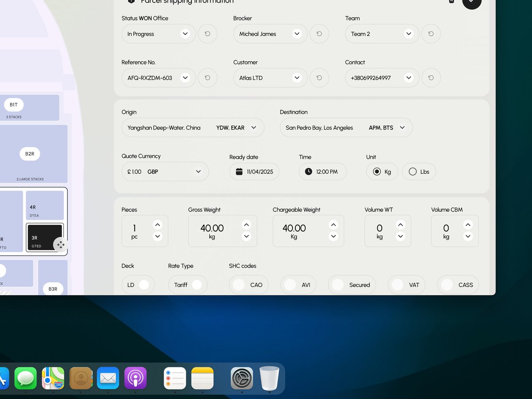Image resolution: width=532 pixels, height=399 pixels.
Task: Increase Gross Weight value
Action: click(x=246, y=225)
